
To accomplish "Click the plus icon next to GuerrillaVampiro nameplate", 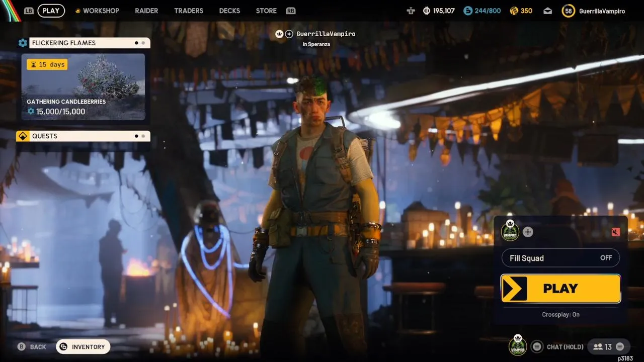I will coord(289,34).
